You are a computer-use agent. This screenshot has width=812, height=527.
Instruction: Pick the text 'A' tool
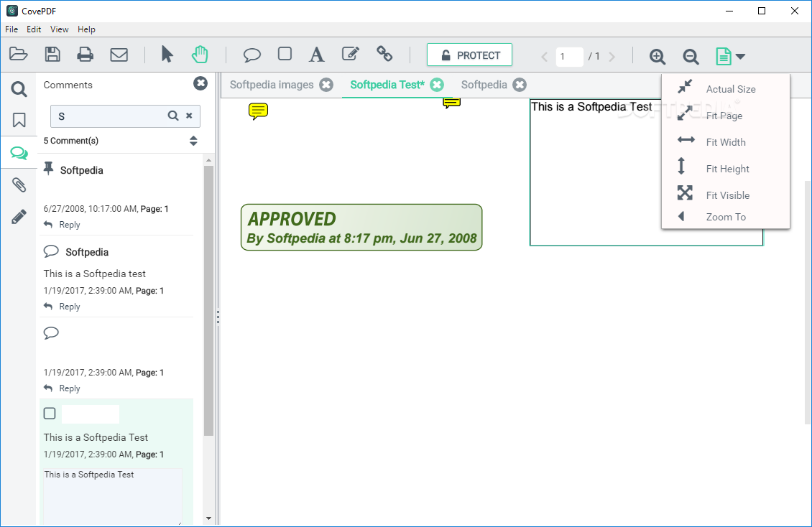point(316,55)
